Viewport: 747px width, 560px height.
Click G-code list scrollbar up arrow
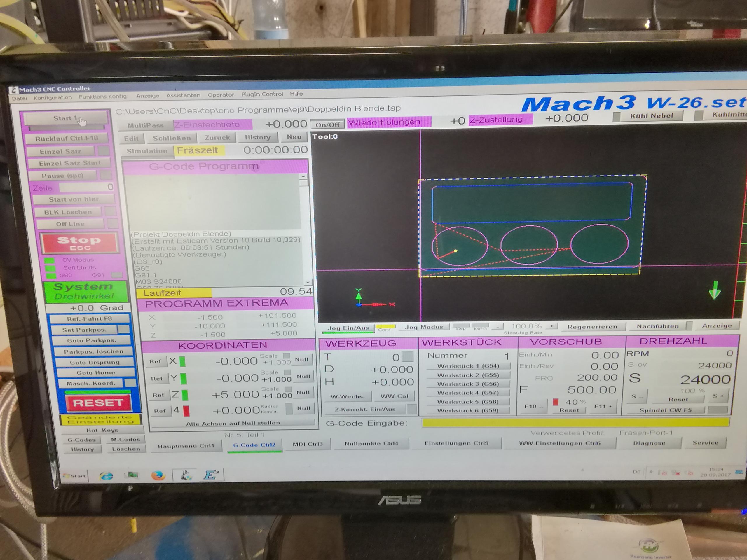[x=303, y=176]
